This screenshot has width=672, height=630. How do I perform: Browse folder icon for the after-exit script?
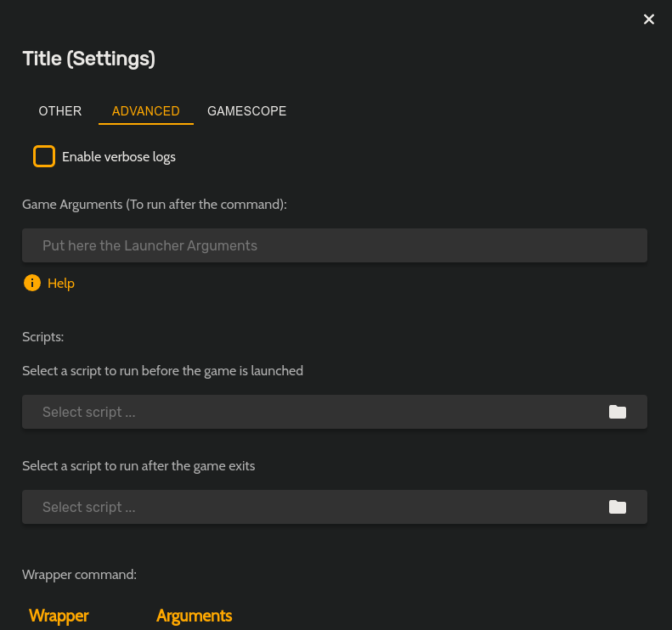[x=618, y=507]
